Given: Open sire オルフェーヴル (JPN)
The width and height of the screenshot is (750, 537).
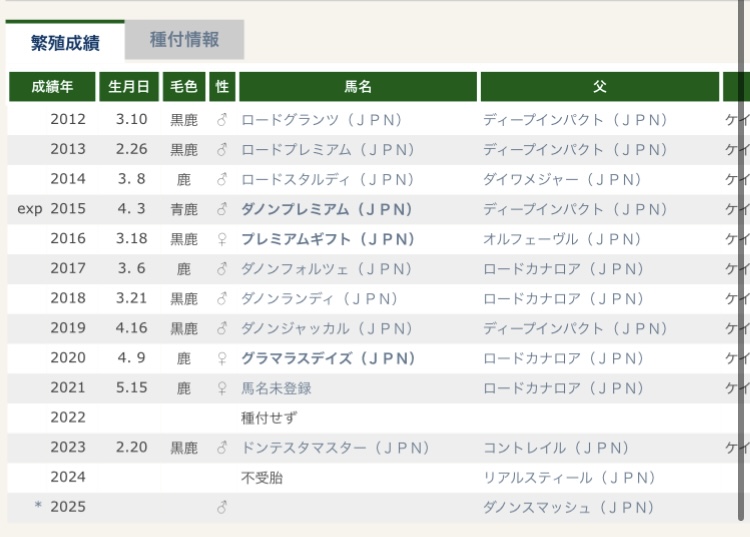Looking at the screenshot, I should pyautogui.click(x=562, y=239).
